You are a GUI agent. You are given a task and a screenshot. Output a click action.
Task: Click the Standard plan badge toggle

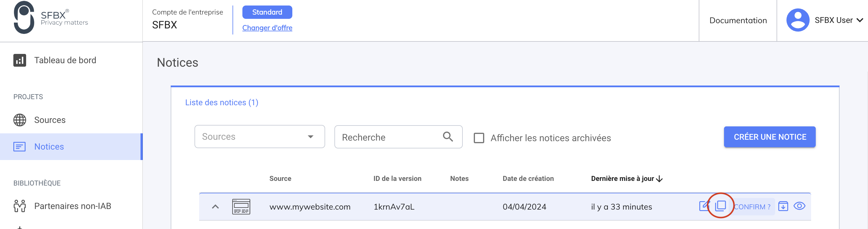[267, 12]
